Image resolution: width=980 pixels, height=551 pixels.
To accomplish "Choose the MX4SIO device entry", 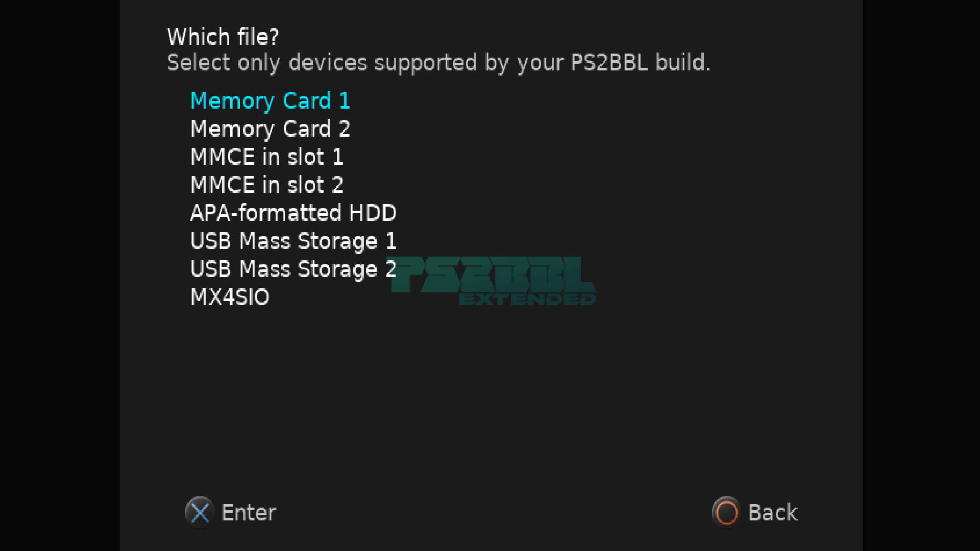I will [x=229, y=297].
